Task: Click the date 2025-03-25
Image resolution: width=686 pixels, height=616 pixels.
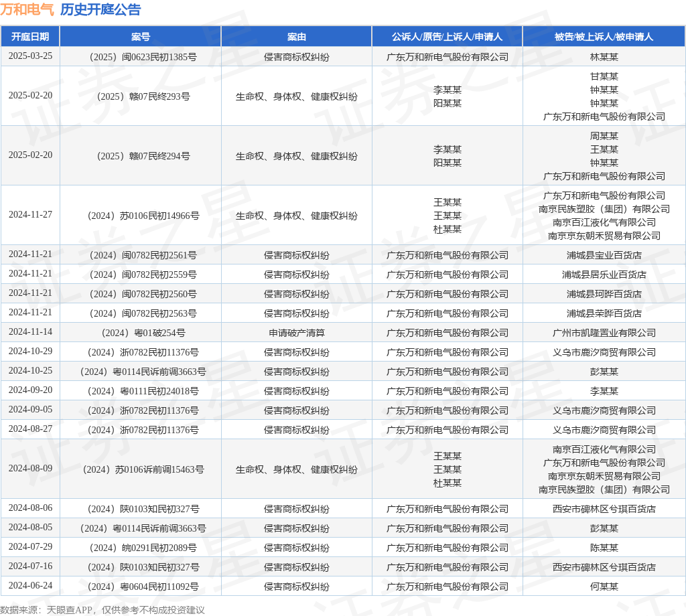Action: 30,56
